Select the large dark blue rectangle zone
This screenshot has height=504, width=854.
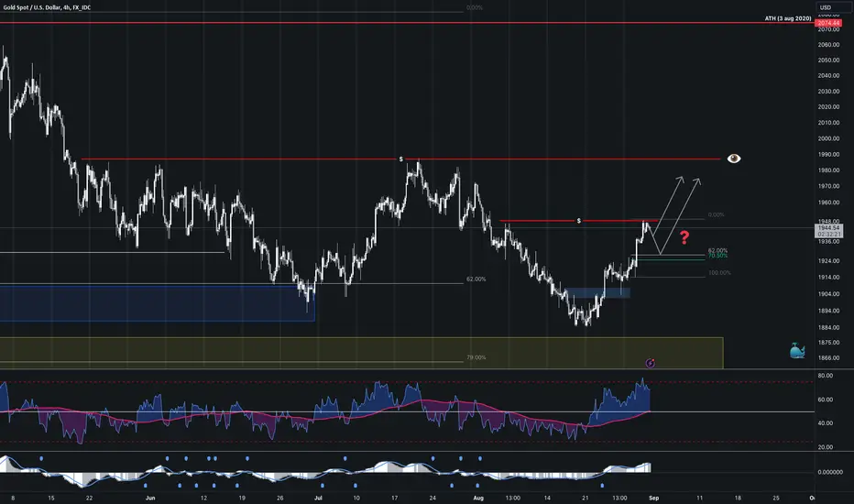[157, 303]
